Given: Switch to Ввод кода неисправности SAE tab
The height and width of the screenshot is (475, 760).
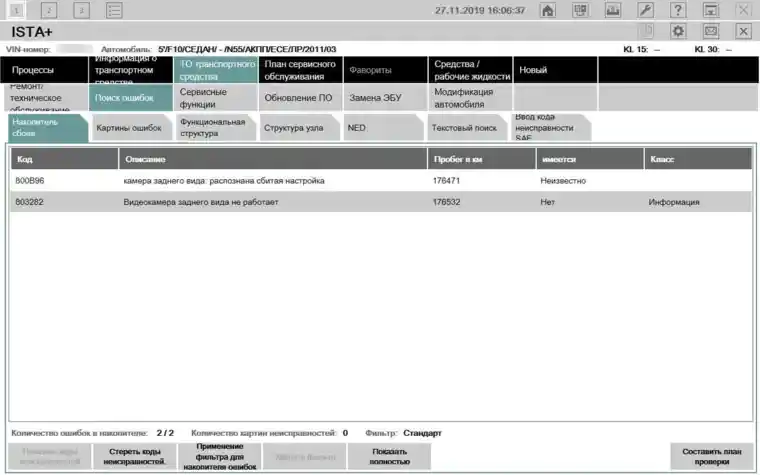Looking at the screenshot, I should tap(551, 127).
